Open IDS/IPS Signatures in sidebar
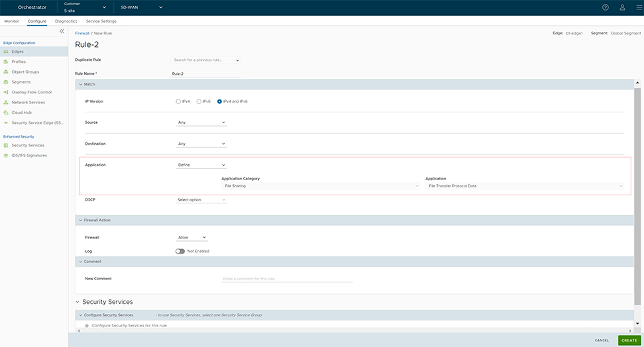Image resolution: width=644 pixels, height=347 pixels. [29, 155]
